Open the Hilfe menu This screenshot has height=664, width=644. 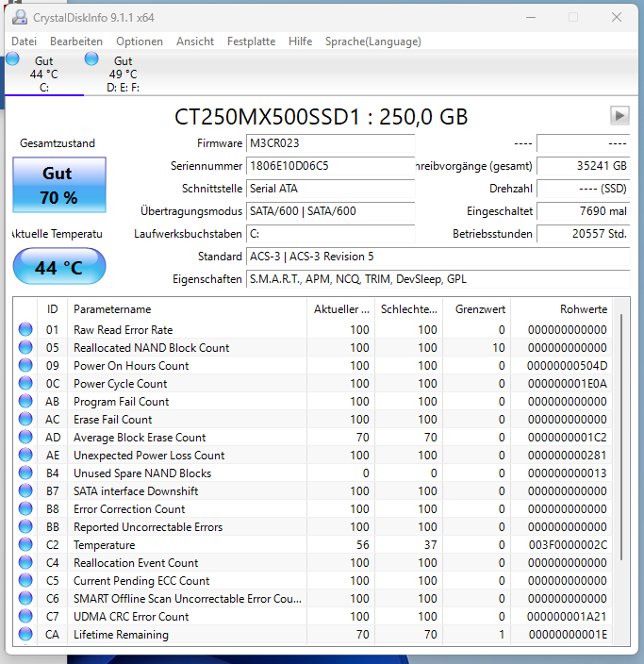pos(300,41)
